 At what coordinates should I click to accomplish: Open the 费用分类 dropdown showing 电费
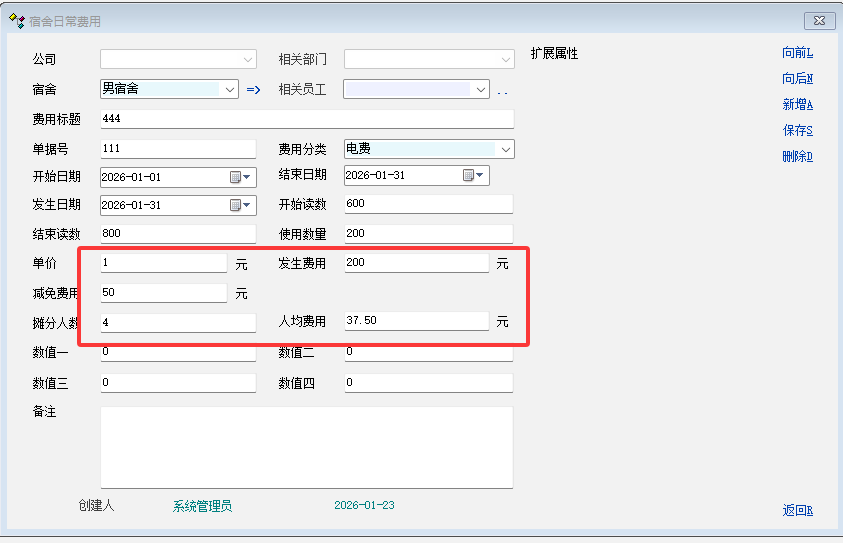coord(506,149)
